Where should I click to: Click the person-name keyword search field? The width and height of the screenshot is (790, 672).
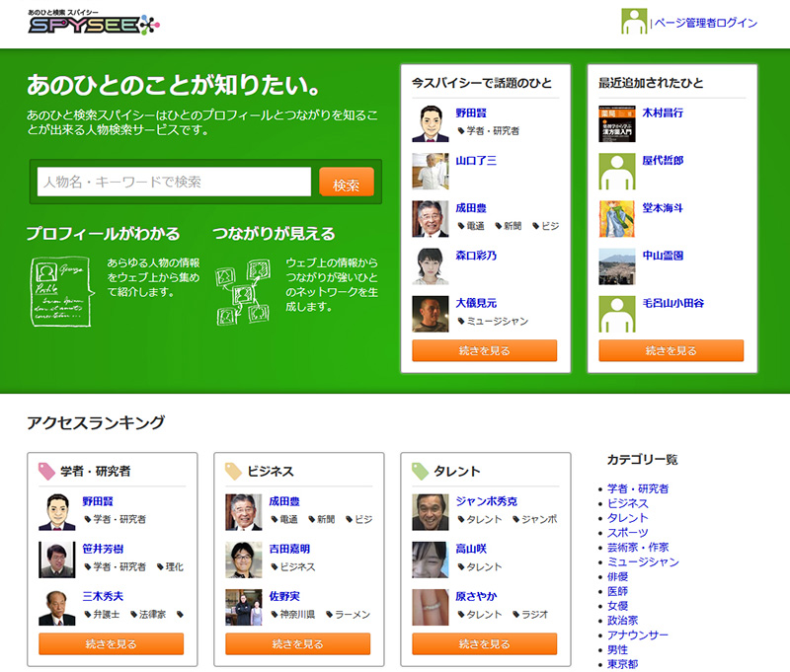tap(175, 183)
